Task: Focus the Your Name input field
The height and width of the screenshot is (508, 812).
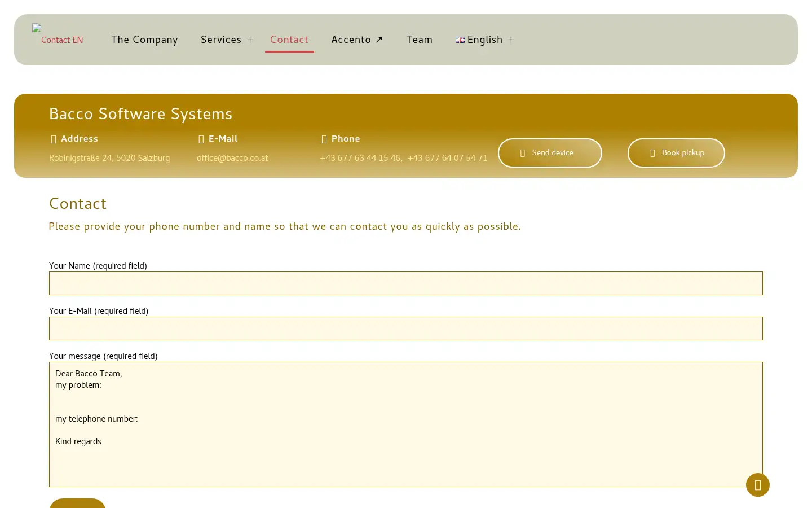Action: pyautogui.click(x=406, y=283)
